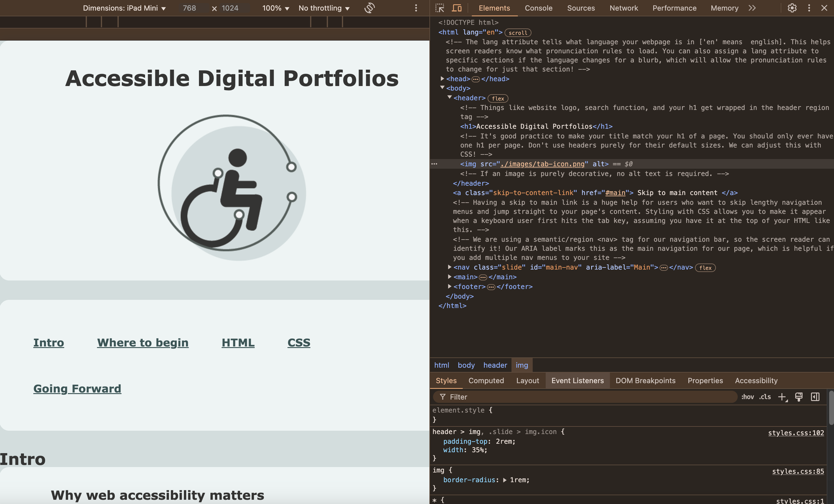Show more DevTools tabs chevron
The height and width of the screenshot is (504, 834).
point(752,8)
